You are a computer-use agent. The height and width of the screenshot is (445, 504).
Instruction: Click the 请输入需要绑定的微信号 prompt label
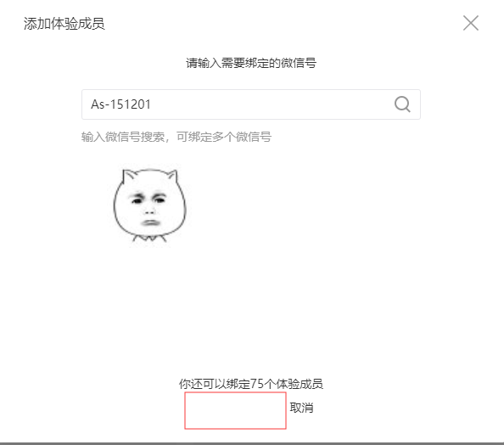(251, 63)
